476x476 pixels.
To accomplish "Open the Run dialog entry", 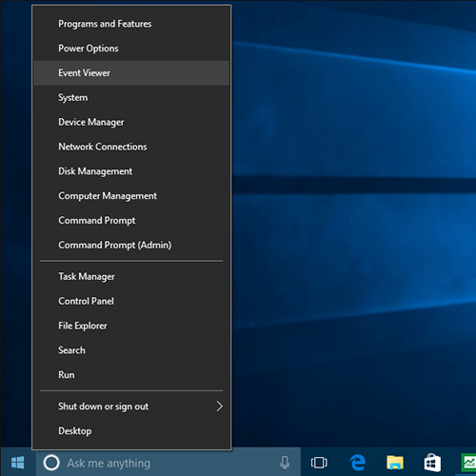I will (x=131, y=375).
